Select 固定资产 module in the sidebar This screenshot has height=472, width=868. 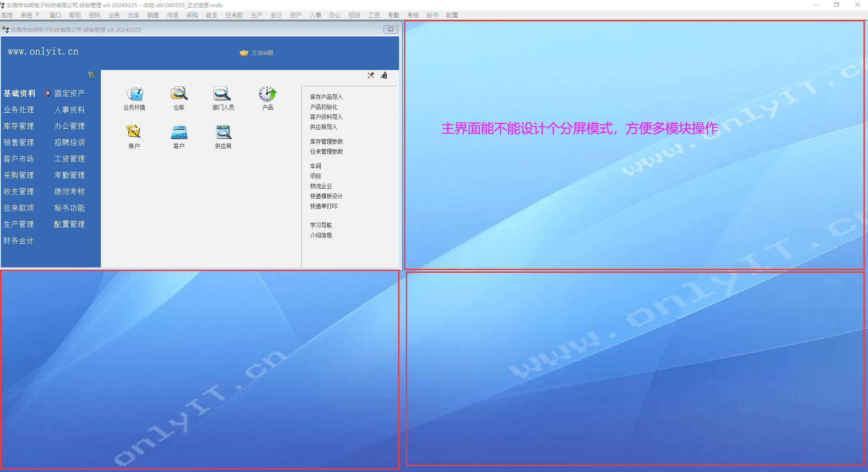click(69, 93)
